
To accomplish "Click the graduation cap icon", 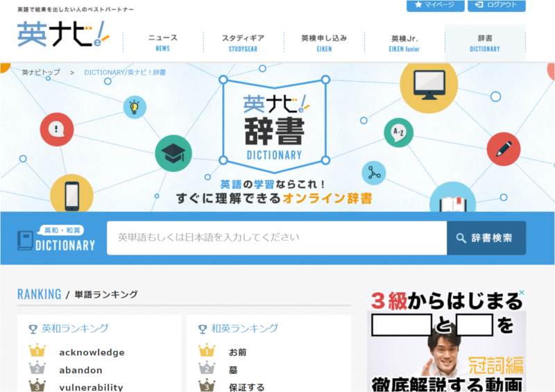I will [173, 153].
